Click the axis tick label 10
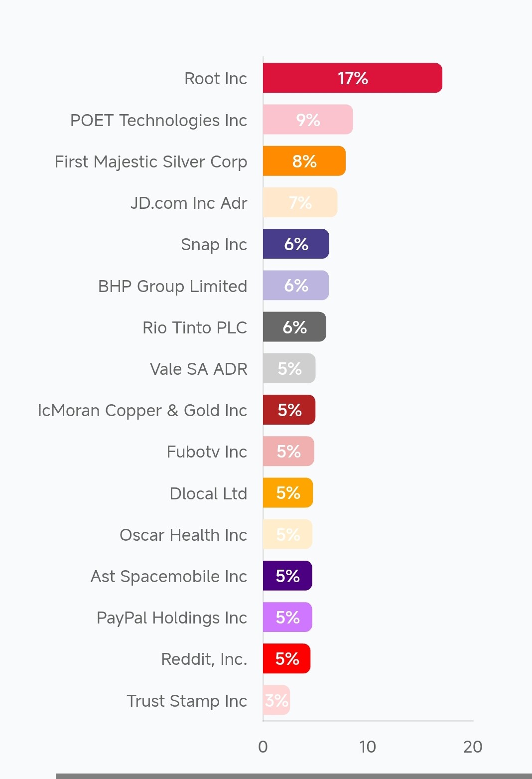Image resolution: width=532 pixels, height=779 pixels. pyautogui.click(x=368, y=747)
